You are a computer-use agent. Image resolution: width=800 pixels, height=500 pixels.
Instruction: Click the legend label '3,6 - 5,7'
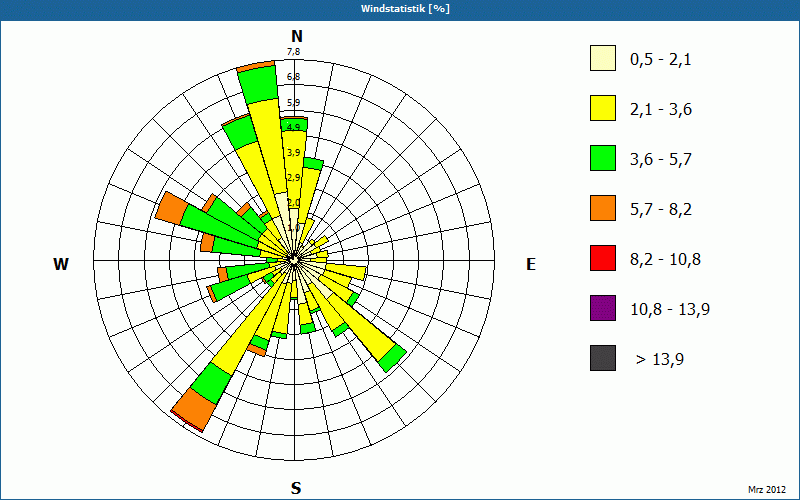coord(661,160)
